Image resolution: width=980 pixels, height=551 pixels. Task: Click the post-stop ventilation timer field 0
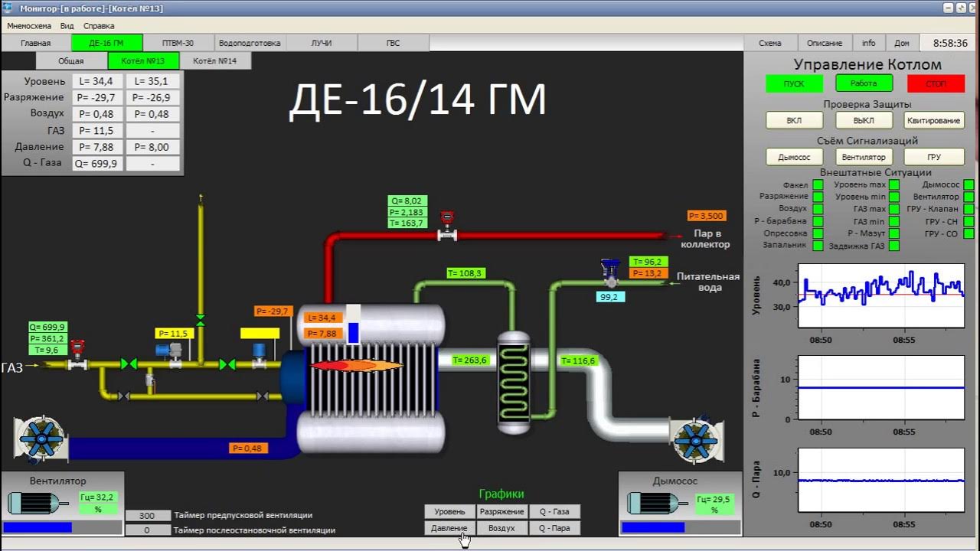pyautogui.click(x=147, y=530)
